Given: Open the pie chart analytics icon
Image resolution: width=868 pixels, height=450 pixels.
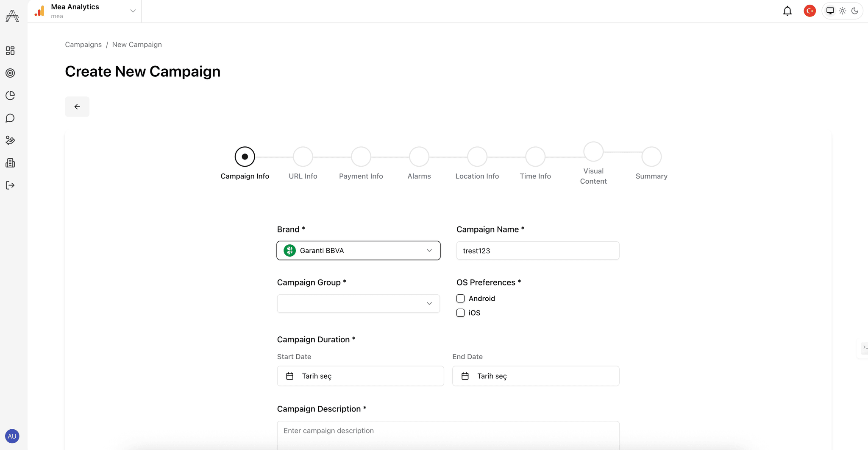Looking at the screenshot, I should (x=11, y=95).
